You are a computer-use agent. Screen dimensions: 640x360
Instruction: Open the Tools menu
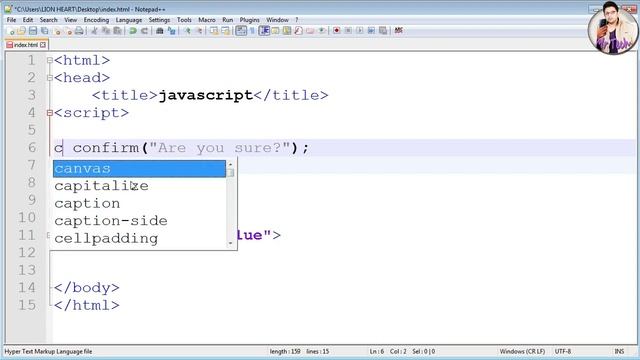point(184,20)
